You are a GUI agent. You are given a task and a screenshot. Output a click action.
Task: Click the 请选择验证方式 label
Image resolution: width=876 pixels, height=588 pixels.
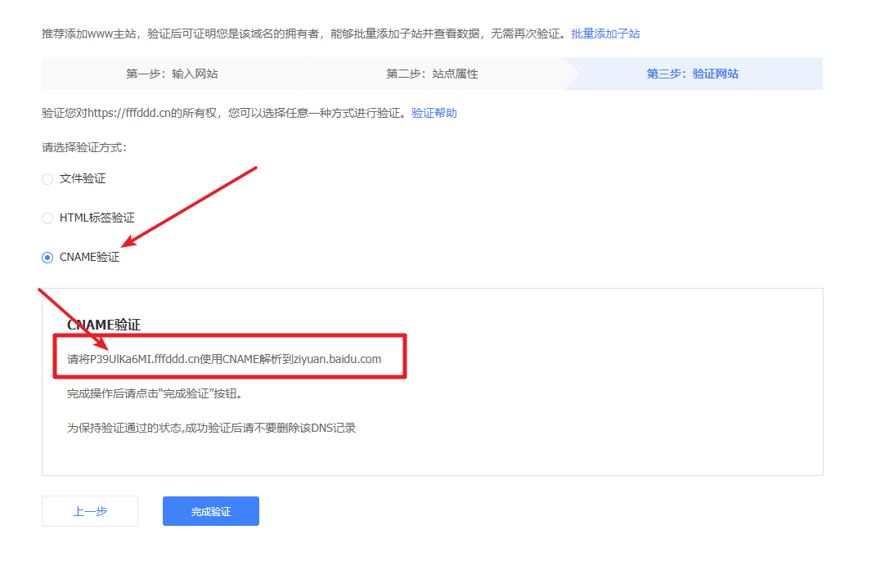(84, 148)
